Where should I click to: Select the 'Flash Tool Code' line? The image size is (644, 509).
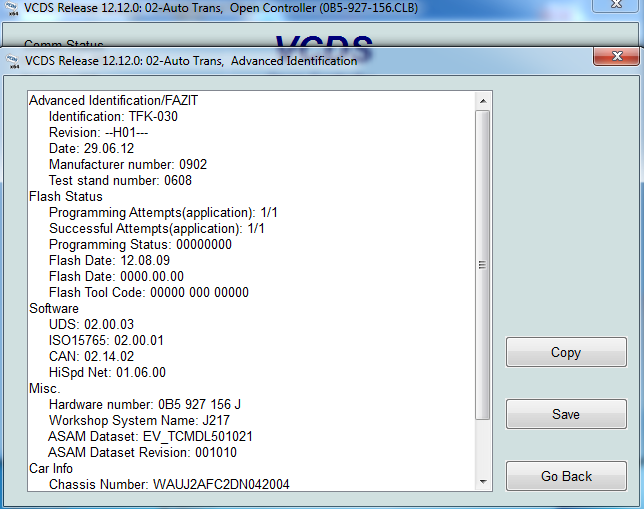[x=149, y=293]
